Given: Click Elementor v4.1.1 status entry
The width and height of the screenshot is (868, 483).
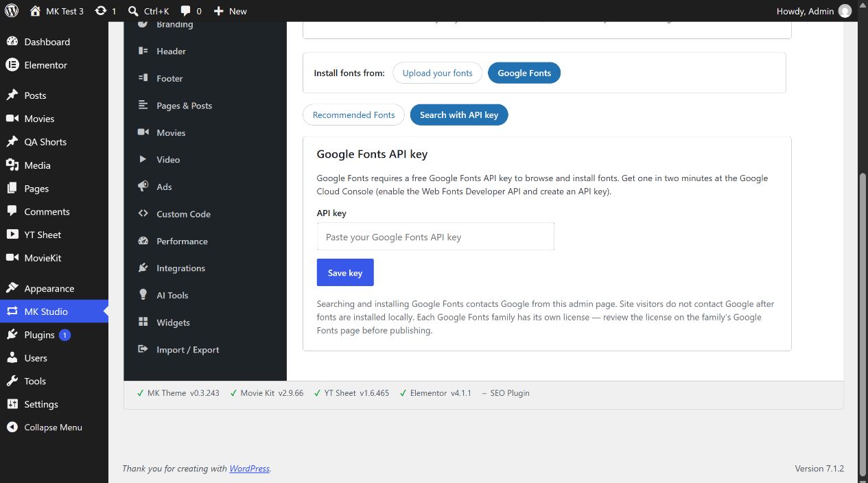Looking at the screenshot, I should pos(435,393).
